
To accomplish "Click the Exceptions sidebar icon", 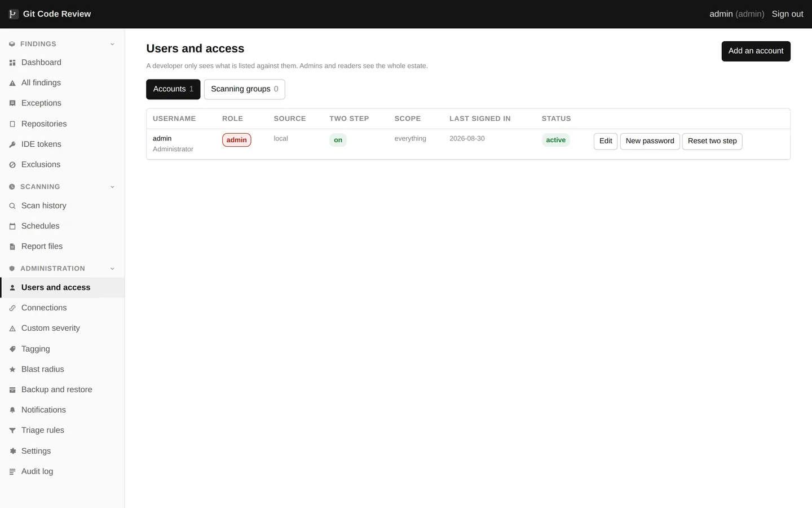I will 12,103.
